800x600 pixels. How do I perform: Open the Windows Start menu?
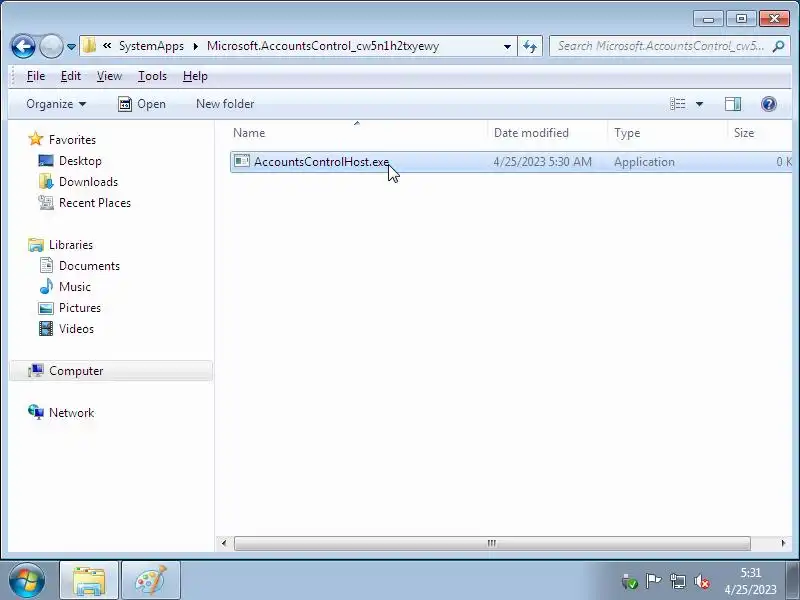[27, 581]
